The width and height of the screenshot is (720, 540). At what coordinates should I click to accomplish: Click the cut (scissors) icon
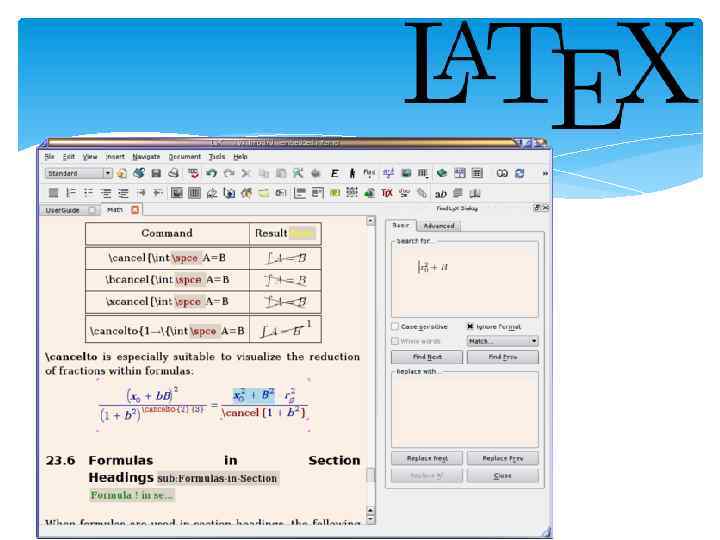click(x=246, y=174)
